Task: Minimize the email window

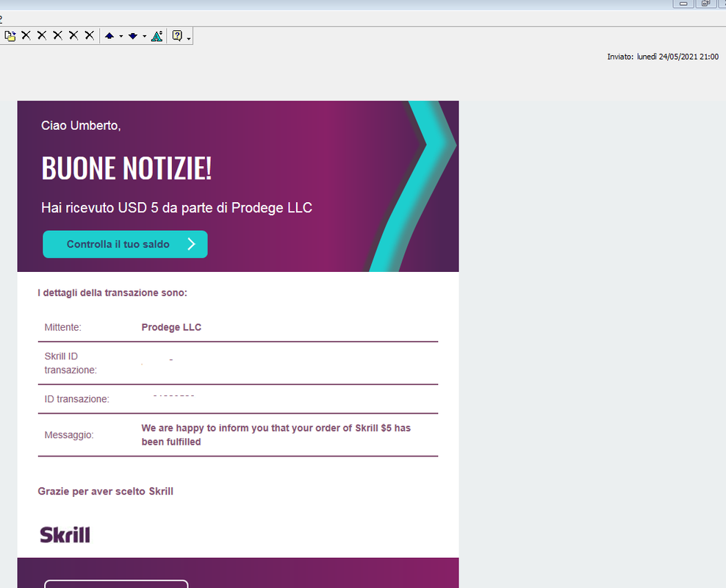Action: [x=683, y=4]
